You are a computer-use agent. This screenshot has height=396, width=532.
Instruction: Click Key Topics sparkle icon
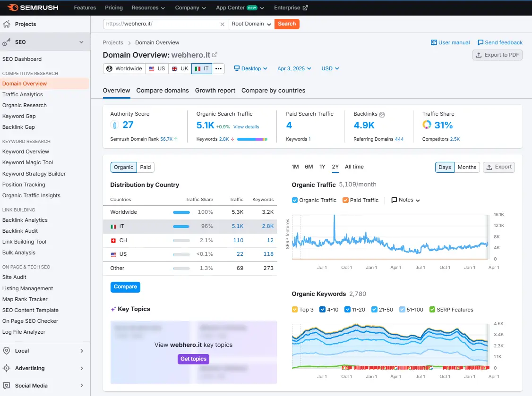(x=113, y=309)
